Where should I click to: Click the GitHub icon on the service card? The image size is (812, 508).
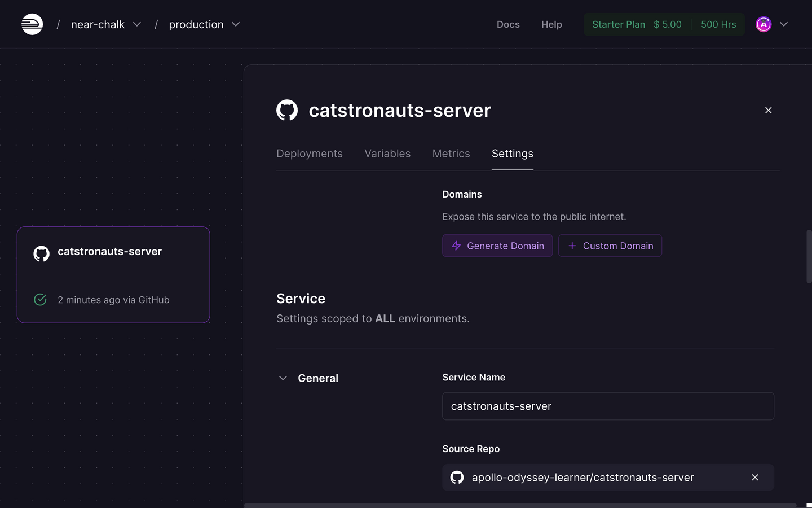pos(41,253)
